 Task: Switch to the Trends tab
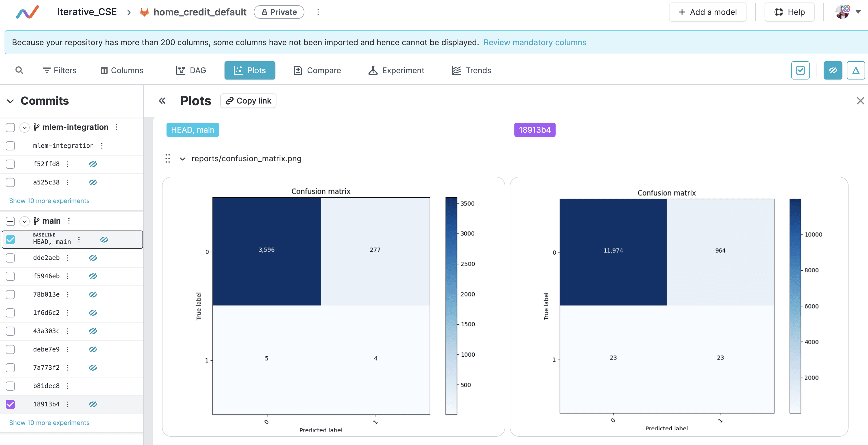point(471,70)
